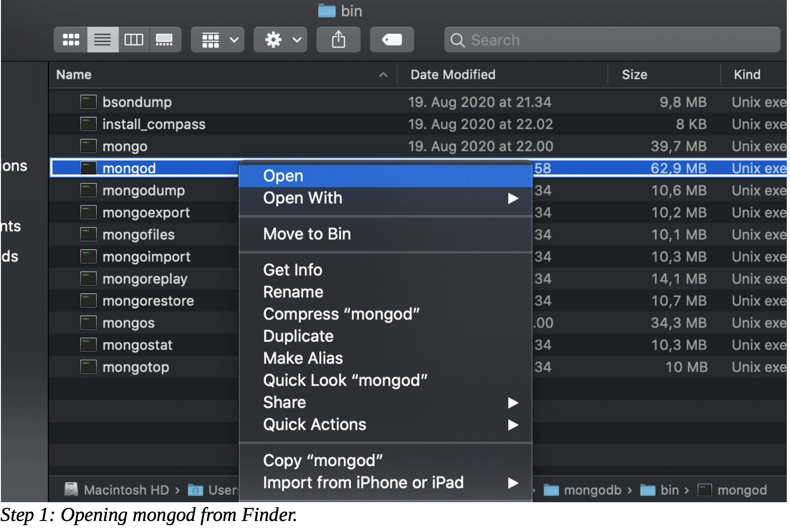790x532 pixels.
Task: Switch to list view in toolbar
Action: [x=103, y=40]
